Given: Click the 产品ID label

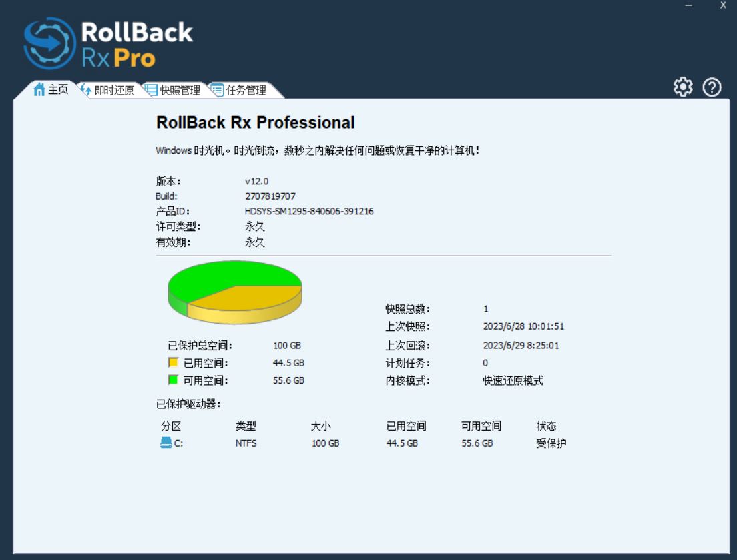Looking at the screenshot, I should (x=172, y=211).
